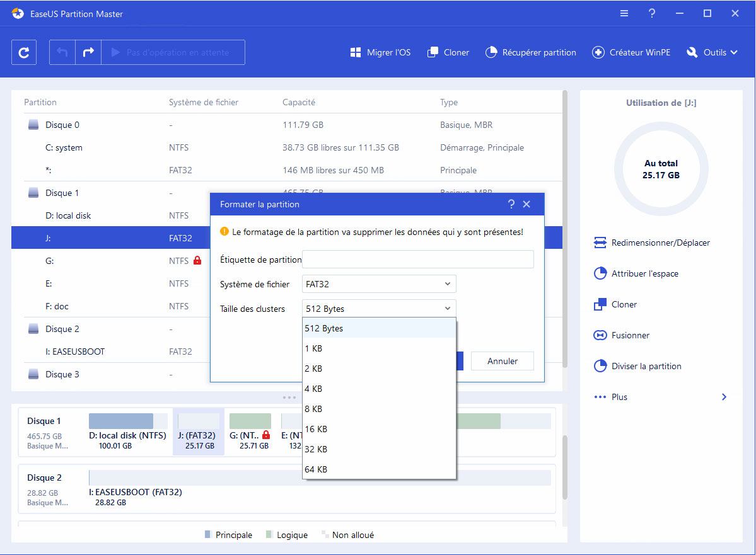This screenshot has width=756, height=555.
Task: Select 64 KB cluster size option
Action: [x=379, y=469]
